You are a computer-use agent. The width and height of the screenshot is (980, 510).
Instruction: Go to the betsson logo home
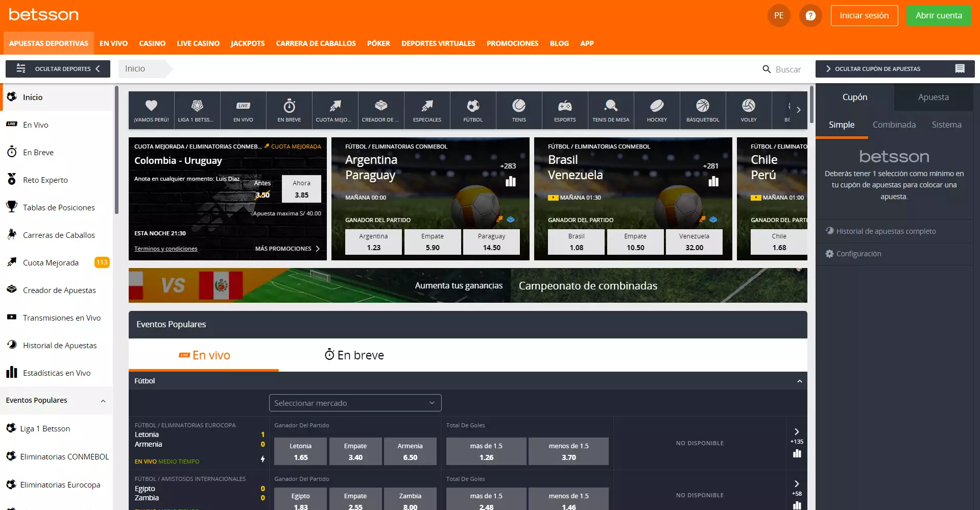coord(43,14)
